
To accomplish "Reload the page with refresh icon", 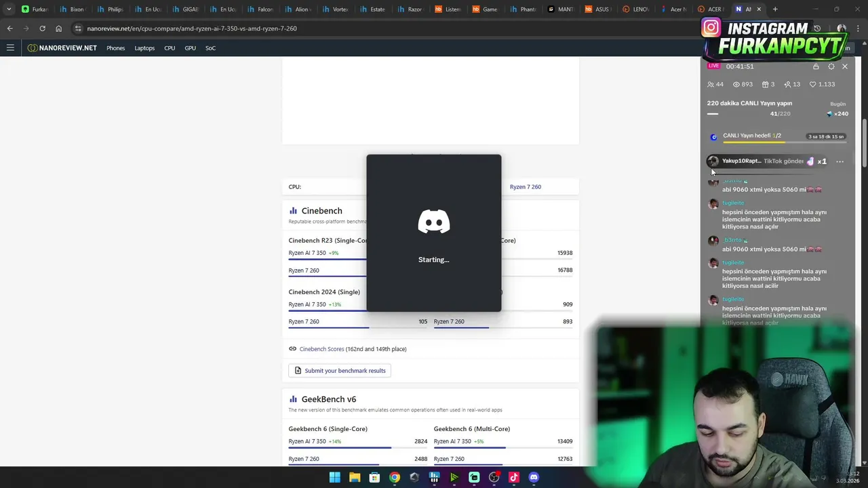I will point(42,28).
